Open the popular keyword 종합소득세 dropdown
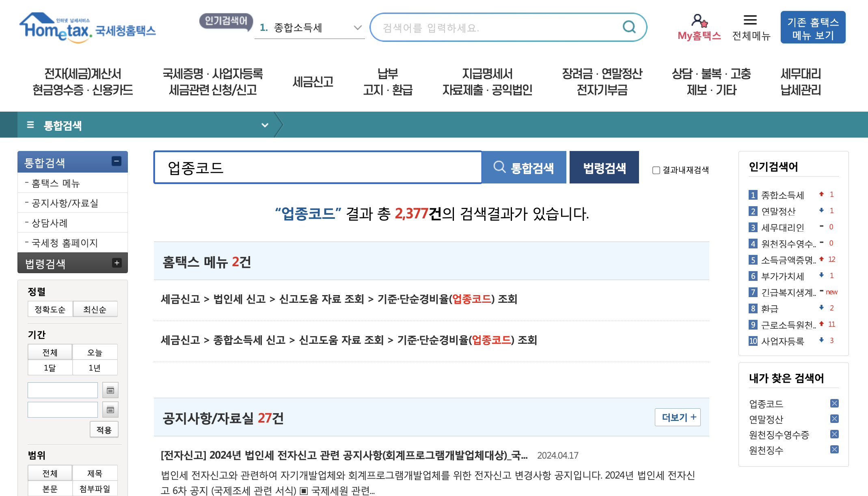This screenshot has width=868, height=496. [357, 28]
